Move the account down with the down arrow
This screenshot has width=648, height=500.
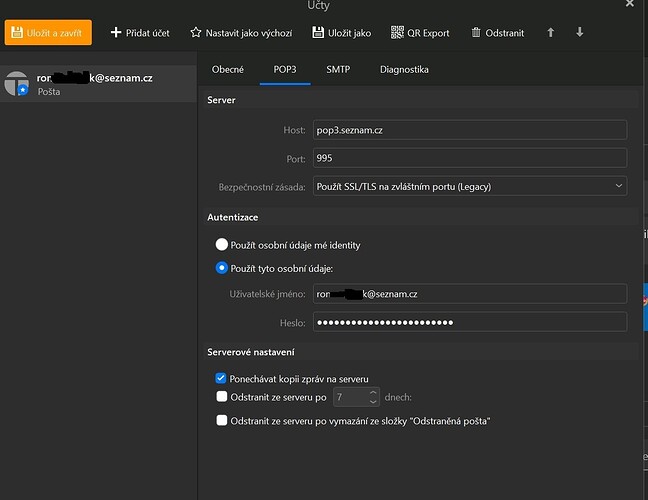coord(579,32)
